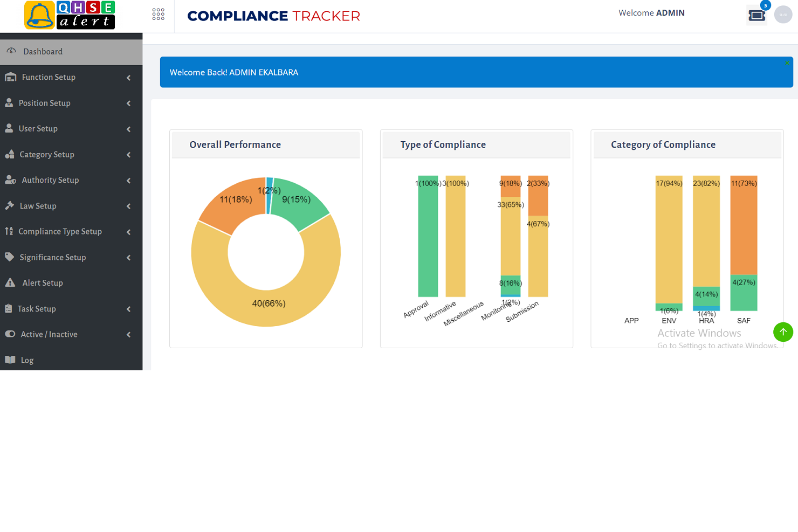The width and height of the screenshot is (798, 532).
Task: Open Alert Setup via its warning icon
Action: click(11, 282)
